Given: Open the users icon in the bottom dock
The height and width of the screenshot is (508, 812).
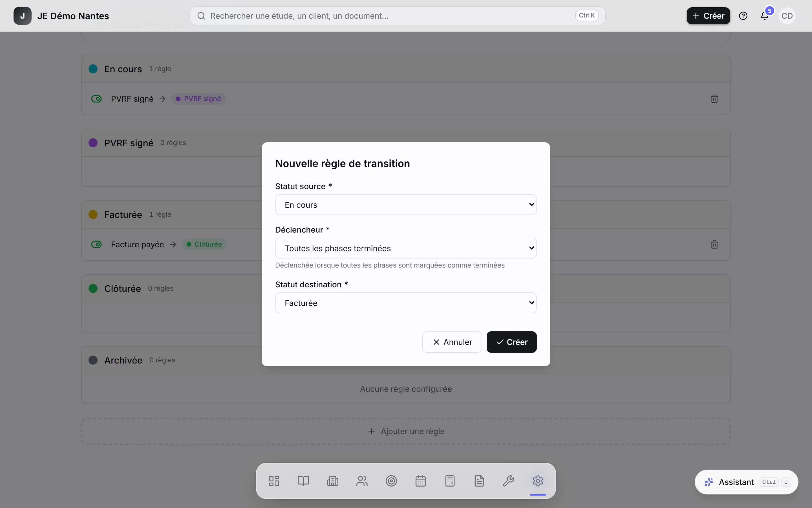Looking at the screenshot, I should (x=362, y=481).
